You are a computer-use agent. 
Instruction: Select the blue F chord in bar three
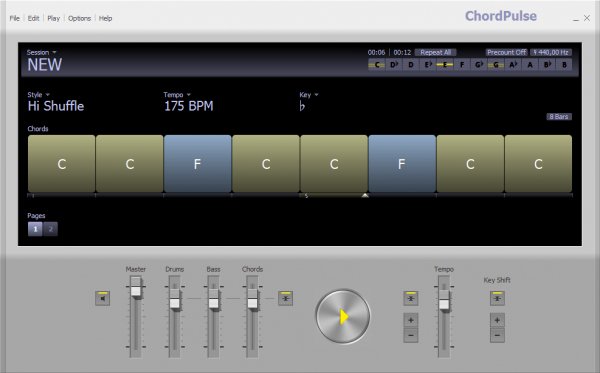198,164
